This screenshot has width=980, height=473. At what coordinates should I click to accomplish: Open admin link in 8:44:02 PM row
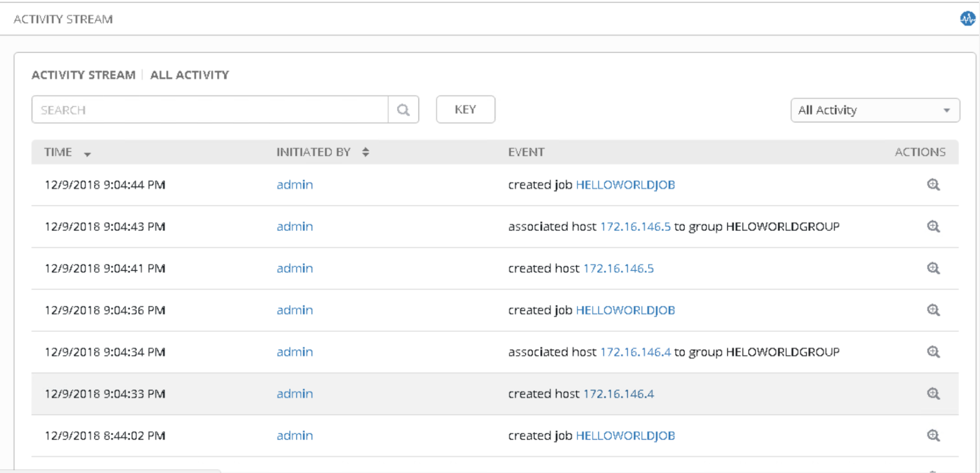click(295, 436)
